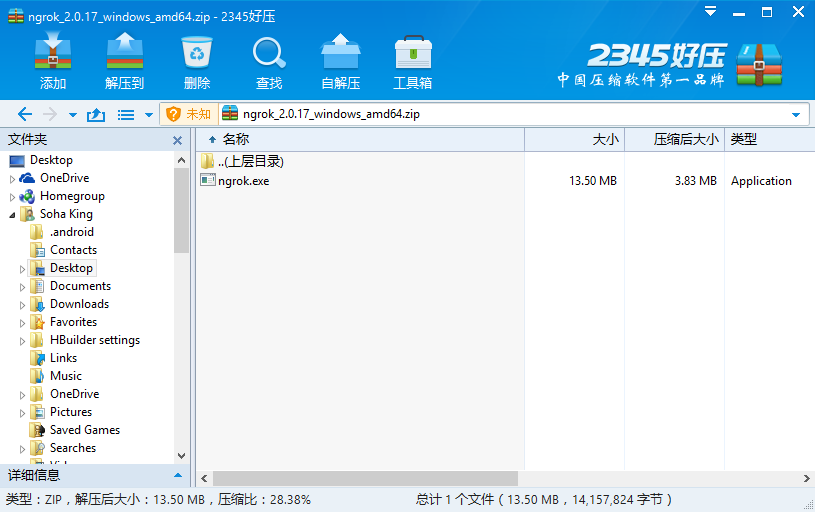Screen dimensions: 815x512
Task: Click the Favorites star folder icon
Action: point(37,322)
